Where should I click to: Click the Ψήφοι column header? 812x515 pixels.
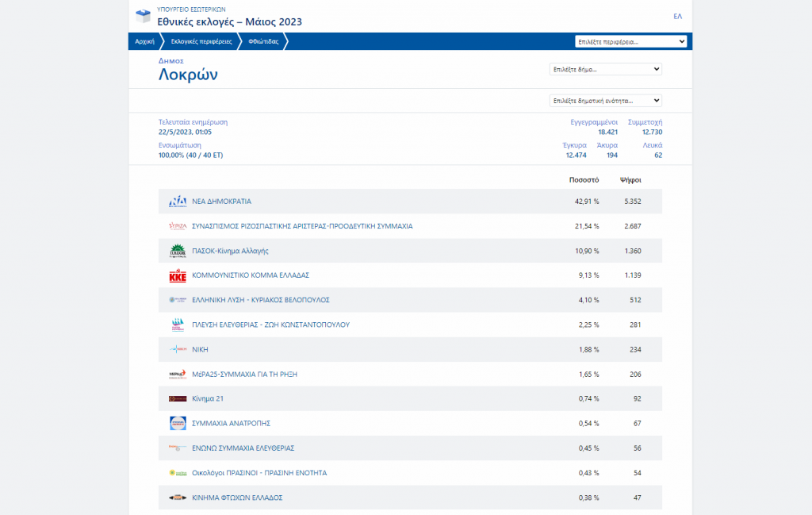click(x=630, y=180)
